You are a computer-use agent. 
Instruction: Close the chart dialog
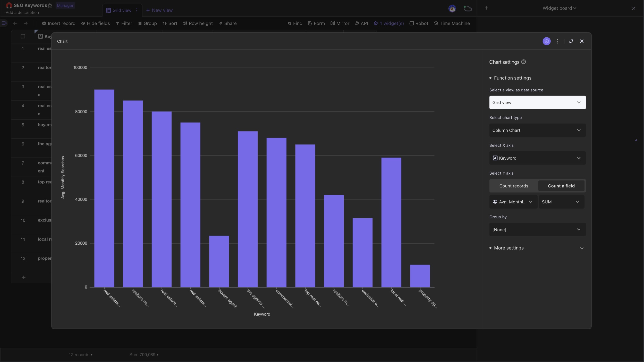pyautogui.click(x=582, y=41)
